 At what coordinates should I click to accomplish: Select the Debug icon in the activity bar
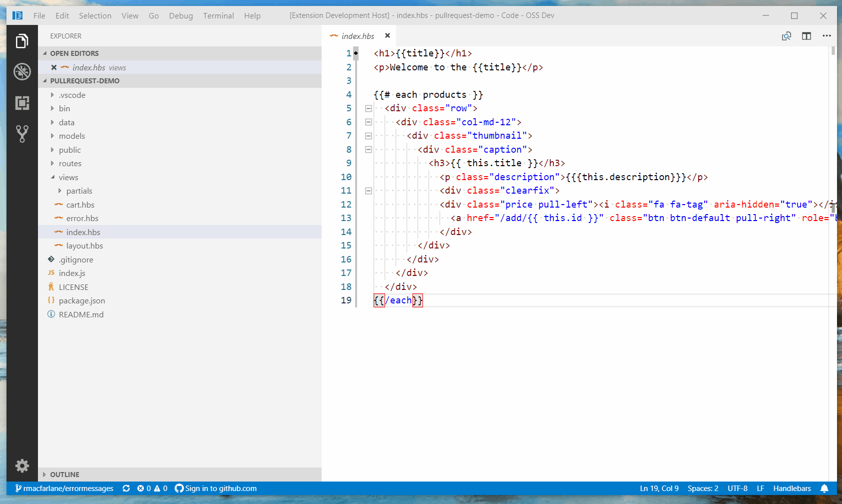click(x=22, y=71)
